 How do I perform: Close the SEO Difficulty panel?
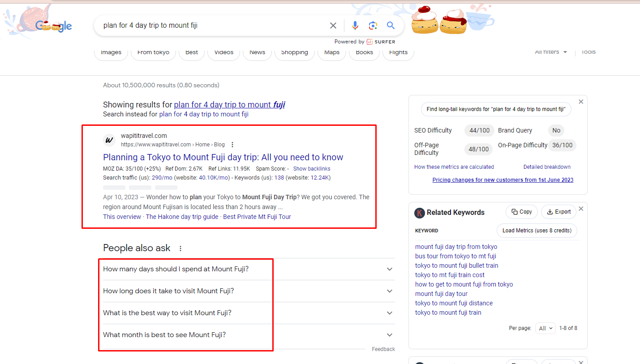pos(581,102)
